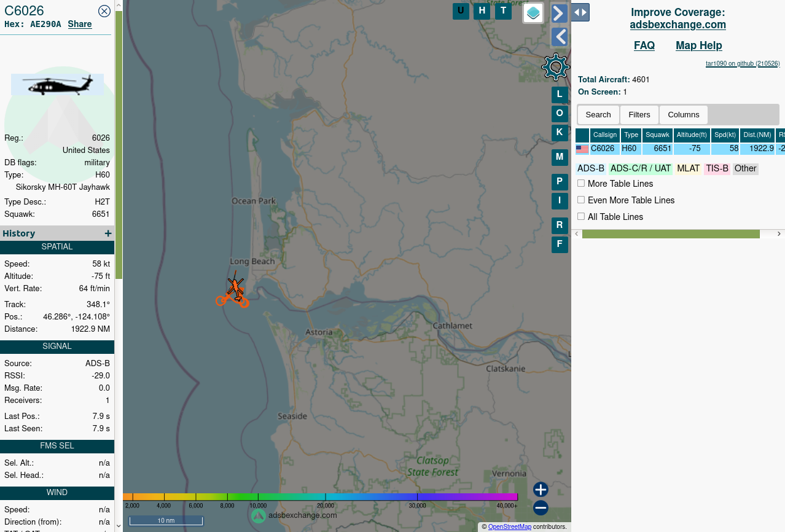785x532 pixels.
Task: Zoom in the map with plus button
Action: [541, 490]
